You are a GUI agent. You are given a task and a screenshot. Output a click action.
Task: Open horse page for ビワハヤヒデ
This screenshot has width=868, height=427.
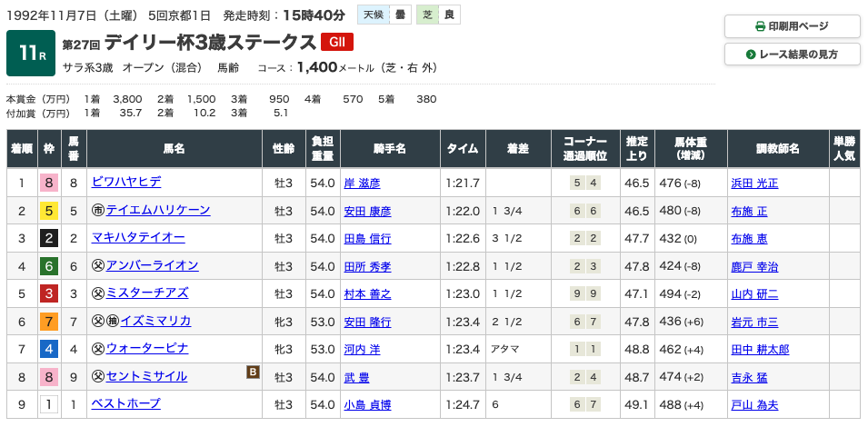coord(126,183)
